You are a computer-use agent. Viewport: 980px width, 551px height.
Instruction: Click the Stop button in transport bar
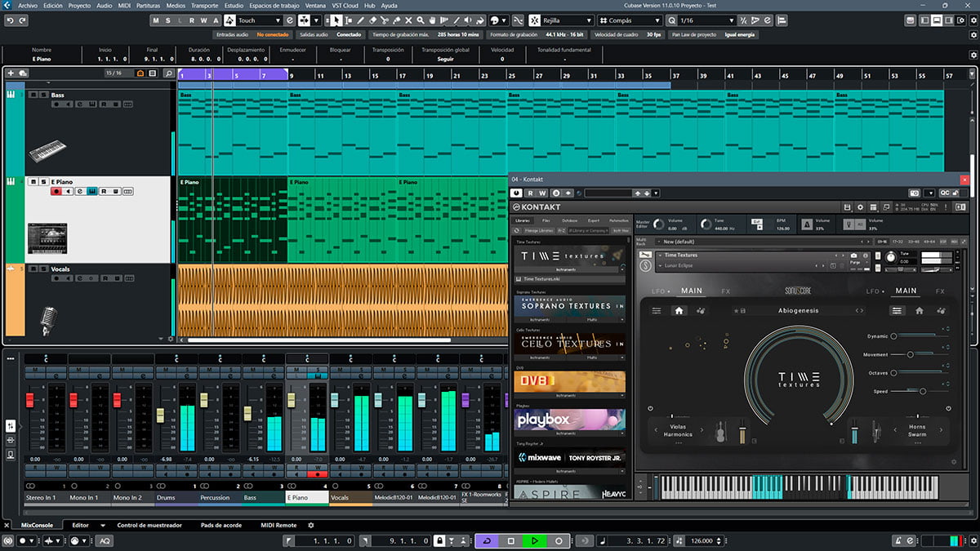pyautogui.click(x=510, y=540)
